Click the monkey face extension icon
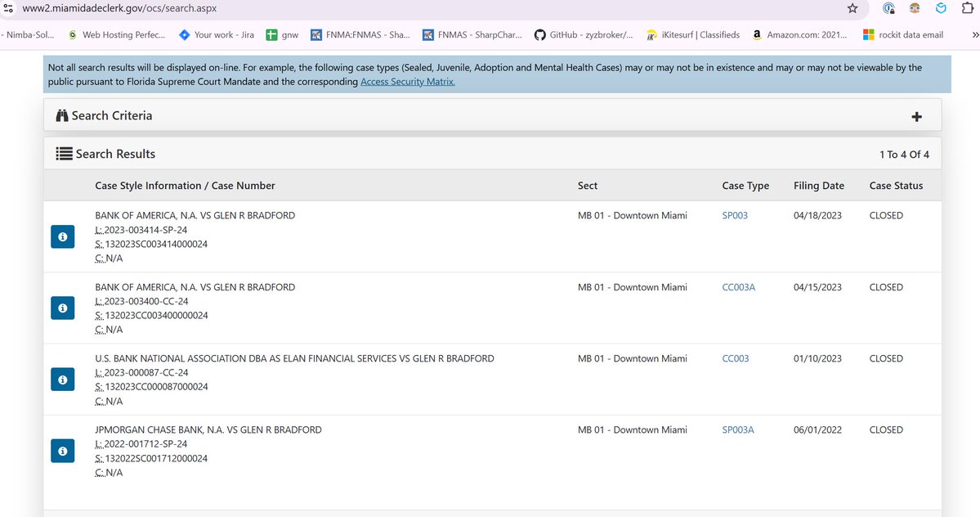The image size is (980, 517). (915, 9)
